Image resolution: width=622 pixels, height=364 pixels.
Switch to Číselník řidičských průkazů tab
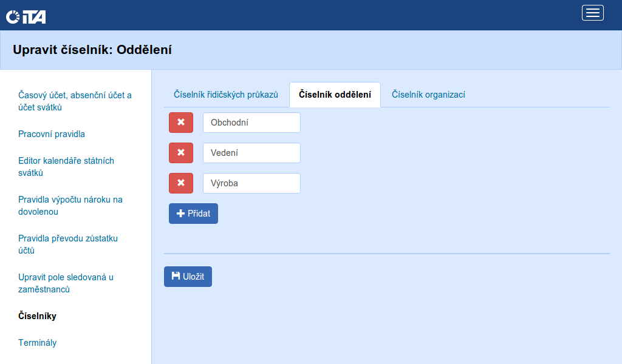pyautogui.click(x=226, y=95)
